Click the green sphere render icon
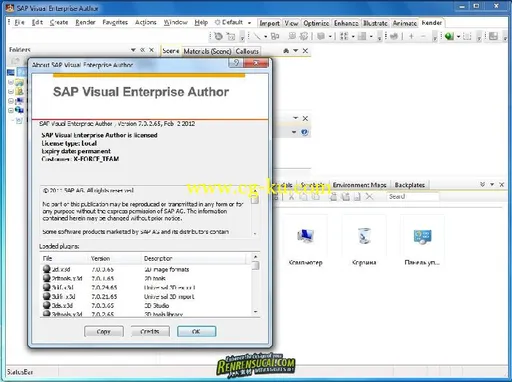The width and height of the screenshot is (512, 382). [449, 36]
